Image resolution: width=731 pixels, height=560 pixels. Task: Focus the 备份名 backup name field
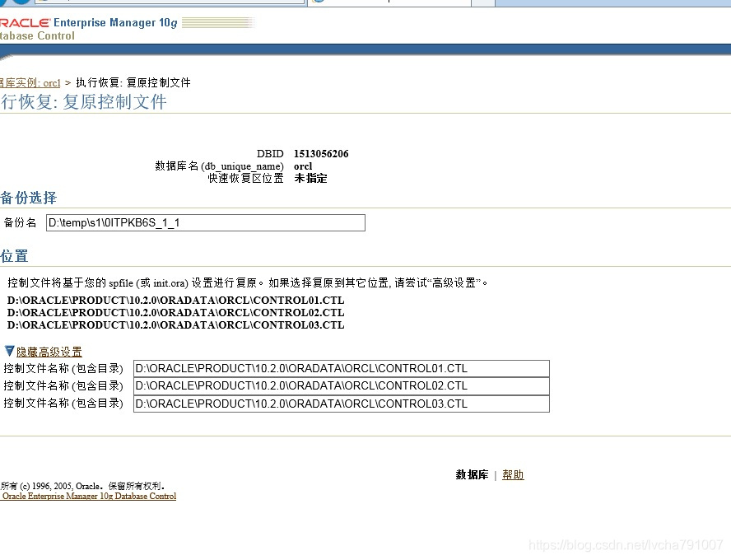click(206, 223)
